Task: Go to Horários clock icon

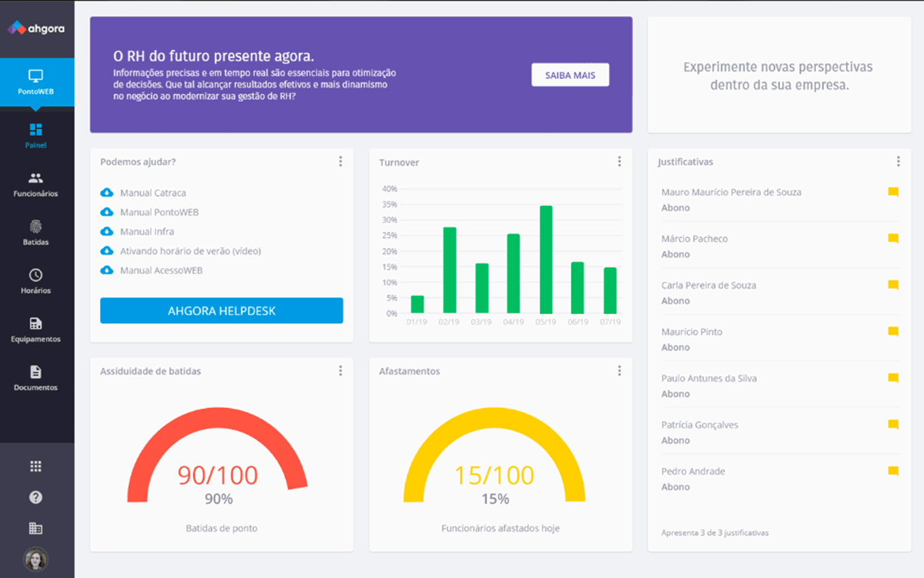Action: (36, 280)
